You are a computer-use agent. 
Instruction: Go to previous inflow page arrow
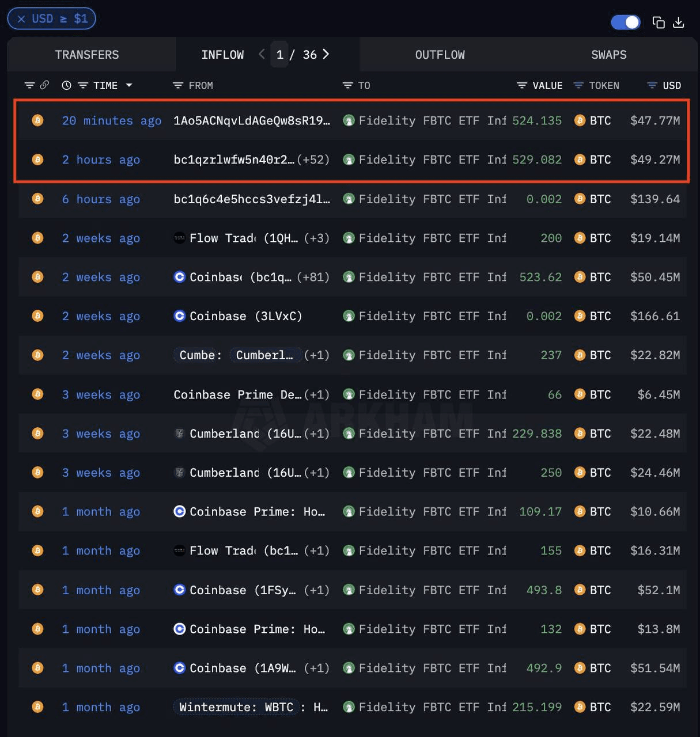point(262,54)
